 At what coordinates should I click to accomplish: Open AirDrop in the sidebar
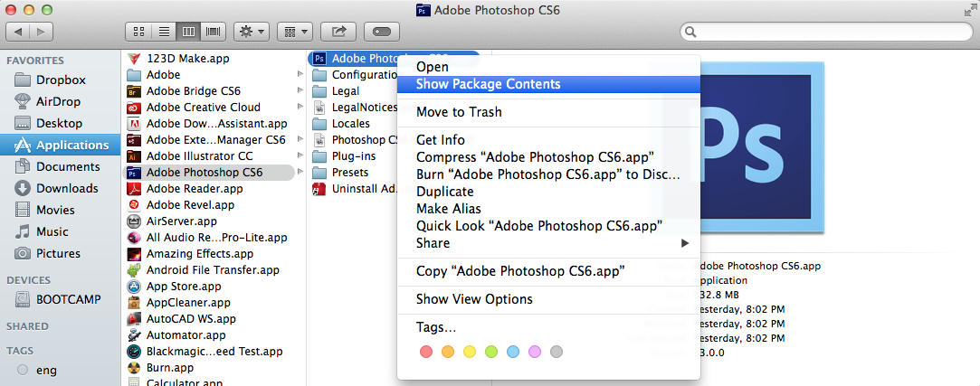click(60, 101)
